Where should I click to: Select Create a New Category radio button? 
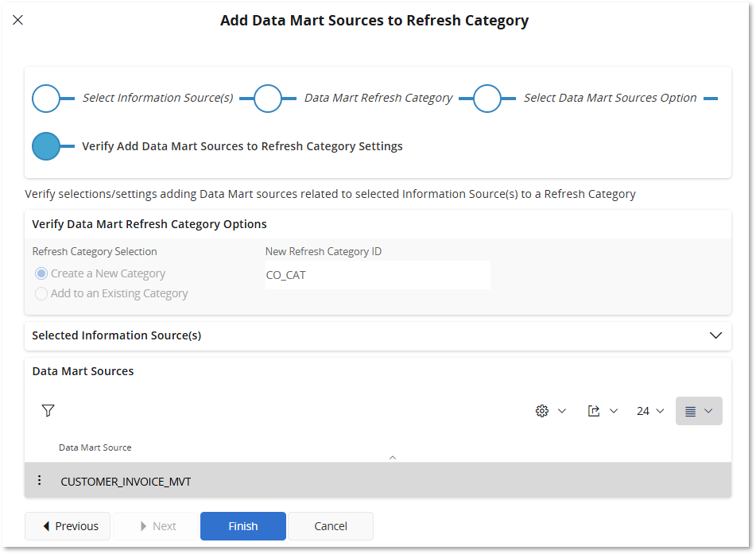tap(41, 273)
